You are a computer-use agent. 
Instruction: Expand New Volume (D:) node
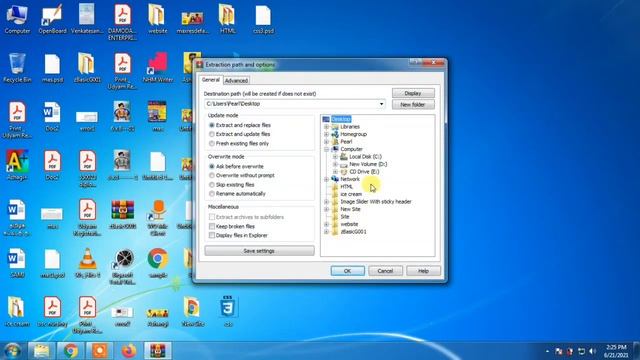coord(335,164)
